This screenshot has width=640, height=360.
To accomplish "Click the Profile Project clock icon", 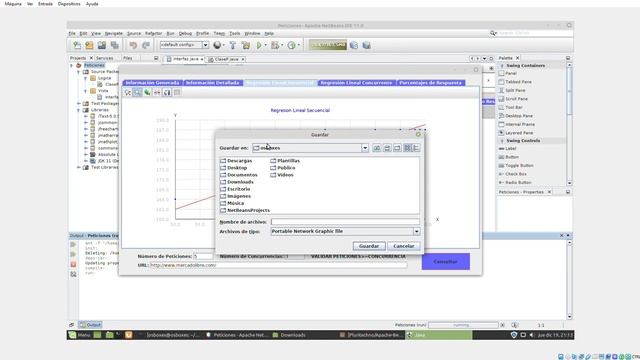I will 291,45.
